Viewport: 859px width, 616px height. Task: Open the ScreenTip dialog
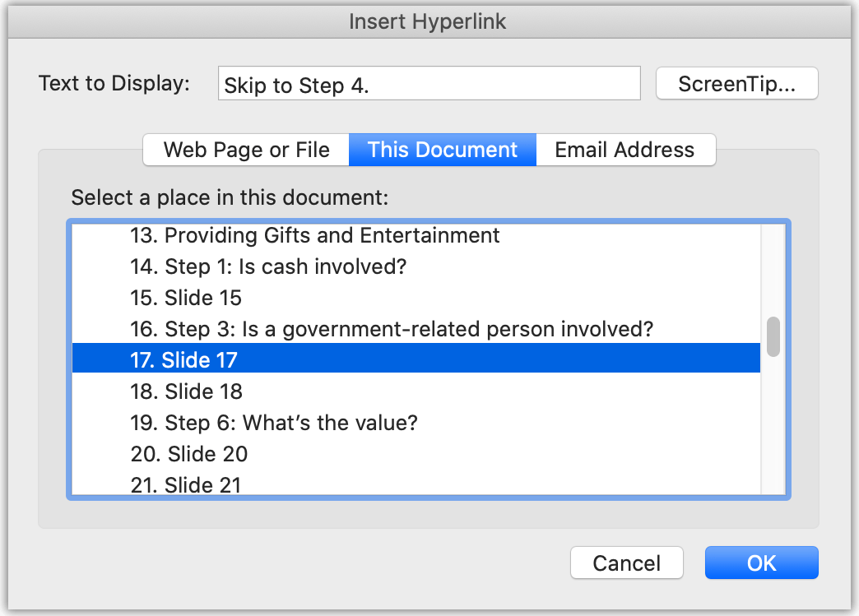click(736, 83)
